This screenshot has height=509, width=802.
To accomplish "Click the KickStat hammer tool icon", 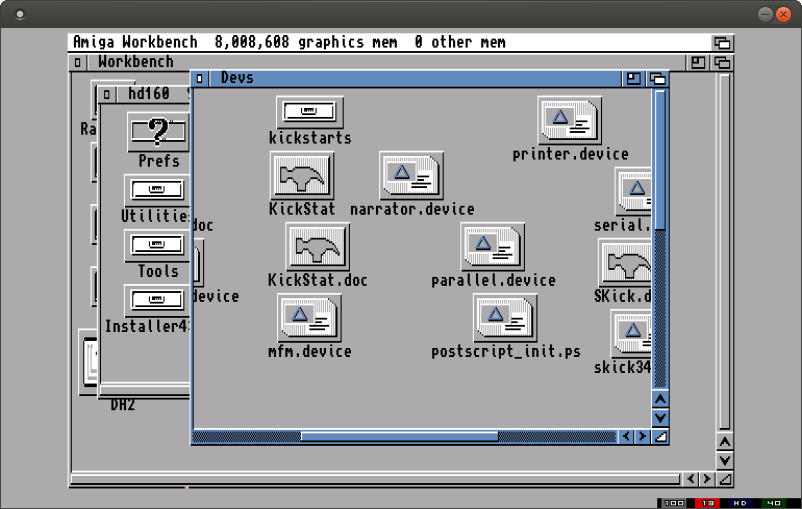I will pyautogui.click(x=301, y=177).
